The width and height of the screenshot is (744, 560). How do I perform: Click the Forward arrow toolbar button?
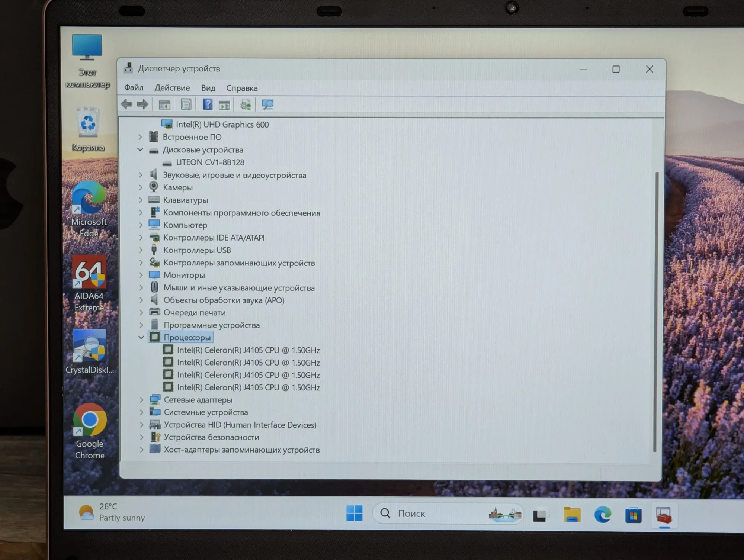pos(142,104)
